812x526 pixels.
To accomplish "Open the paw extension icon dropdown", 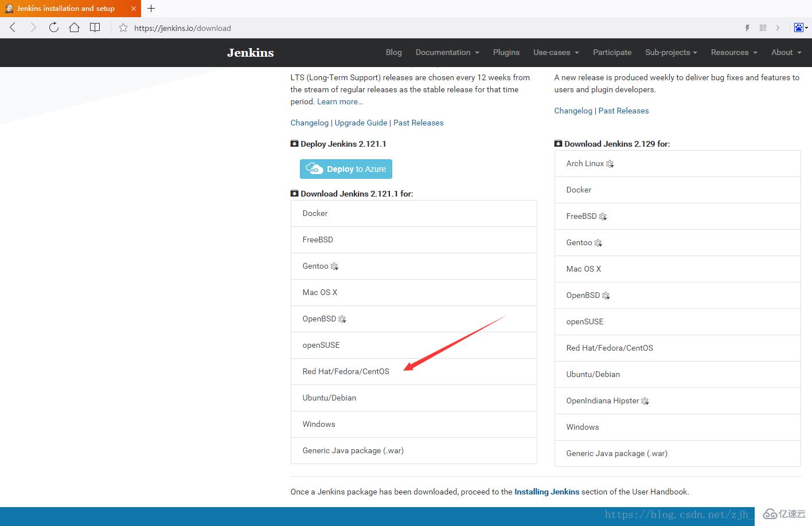I will point(801,28).
